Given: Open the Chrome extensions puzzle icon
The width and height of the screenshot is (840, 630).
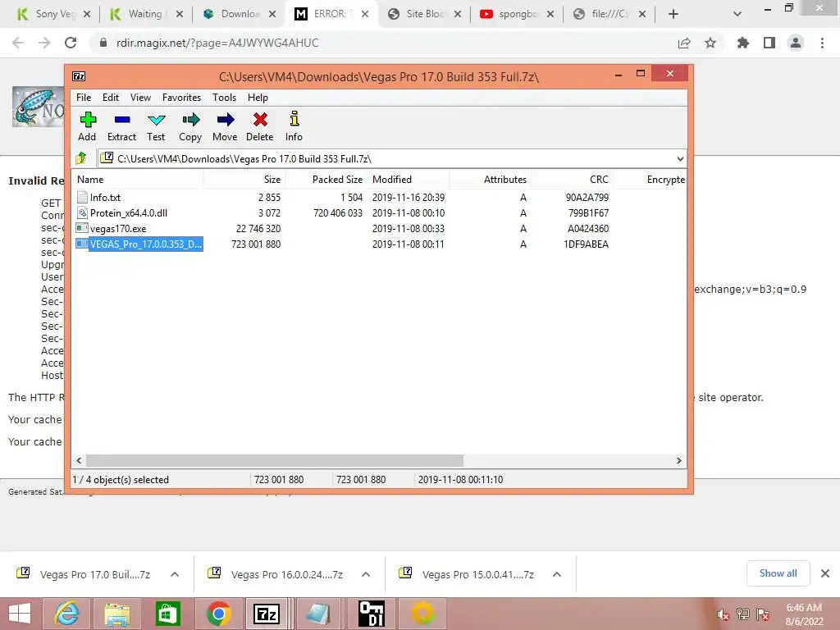Looking at the screenshot, I should tap(743, 43).
